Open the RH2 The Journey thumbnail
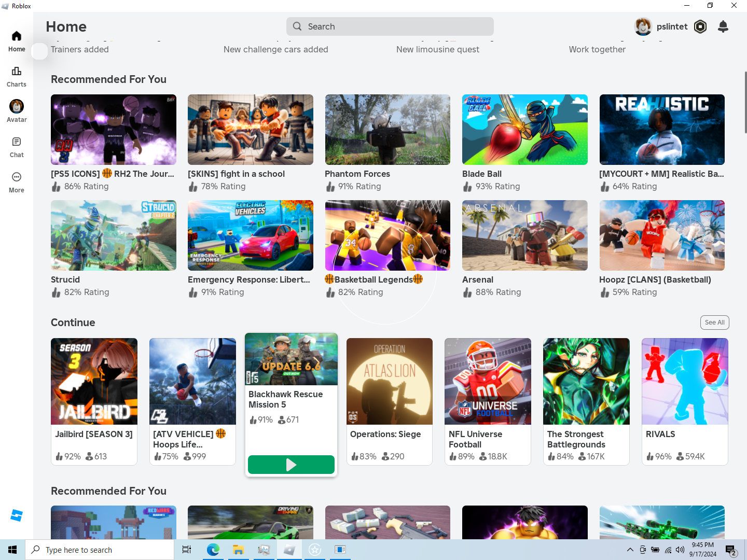The width and height of the screenshot is (747, 560). click(x=114, y=130)
